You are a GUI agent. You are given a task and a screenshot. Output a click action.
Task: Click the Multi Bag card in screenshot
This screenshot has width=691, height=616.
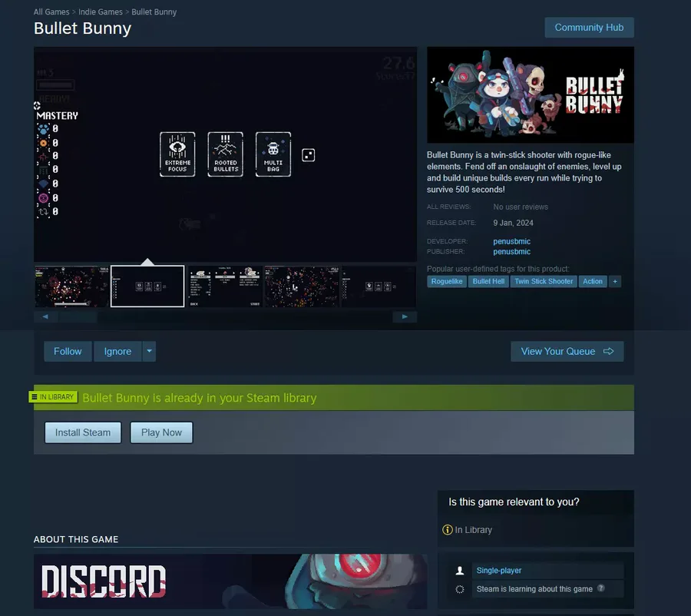(273, 154)
